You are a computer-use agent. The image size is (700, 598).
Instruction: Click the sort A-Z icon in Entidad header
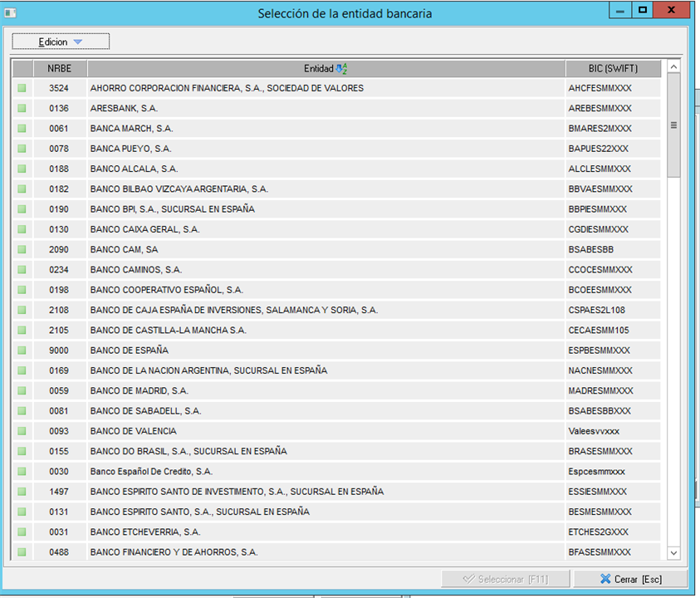342,69
